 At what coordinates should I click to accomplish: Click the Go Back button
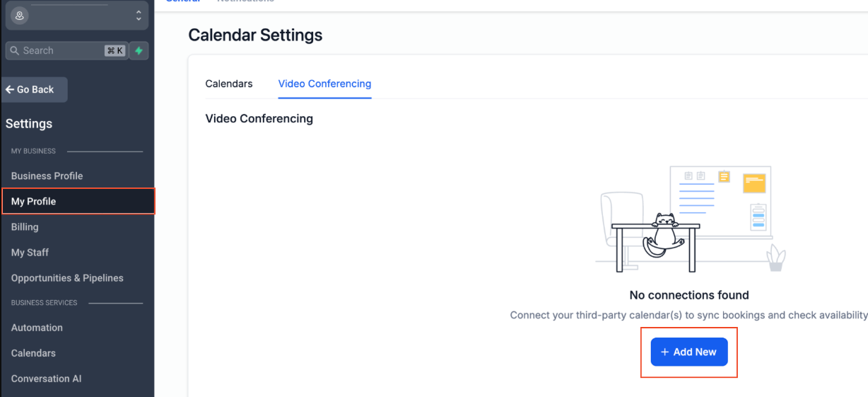click(35, 90)
